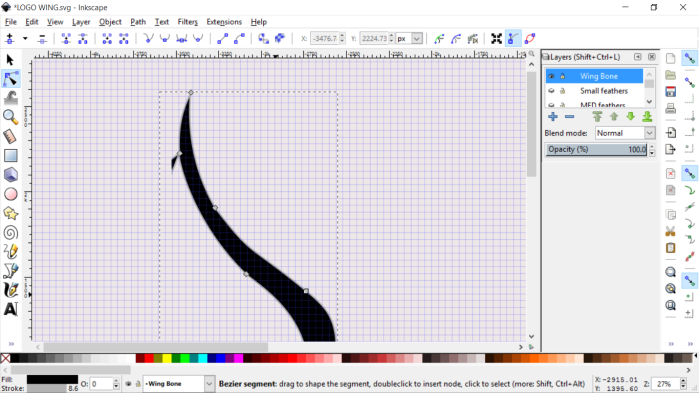
Task: Increase the X coordinate spinner
Action: click(x=342, y=36)
